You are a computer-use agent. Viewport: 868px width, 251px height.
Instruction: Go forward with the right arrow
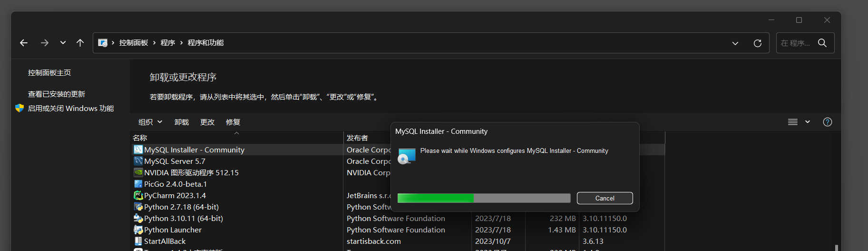45,43
